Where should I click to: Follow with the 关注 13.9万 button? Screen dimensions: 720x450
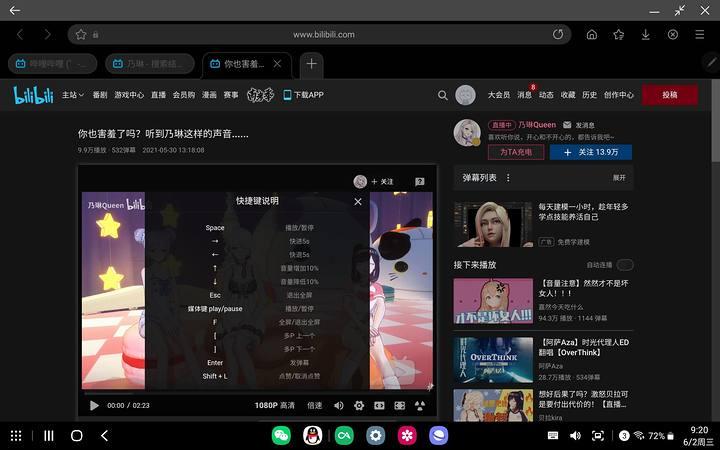(x=591, y=152)
